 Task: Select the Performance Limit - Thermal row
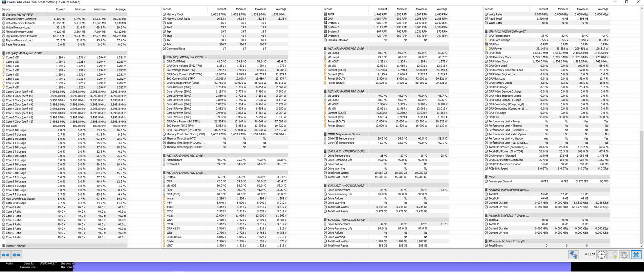546,125
